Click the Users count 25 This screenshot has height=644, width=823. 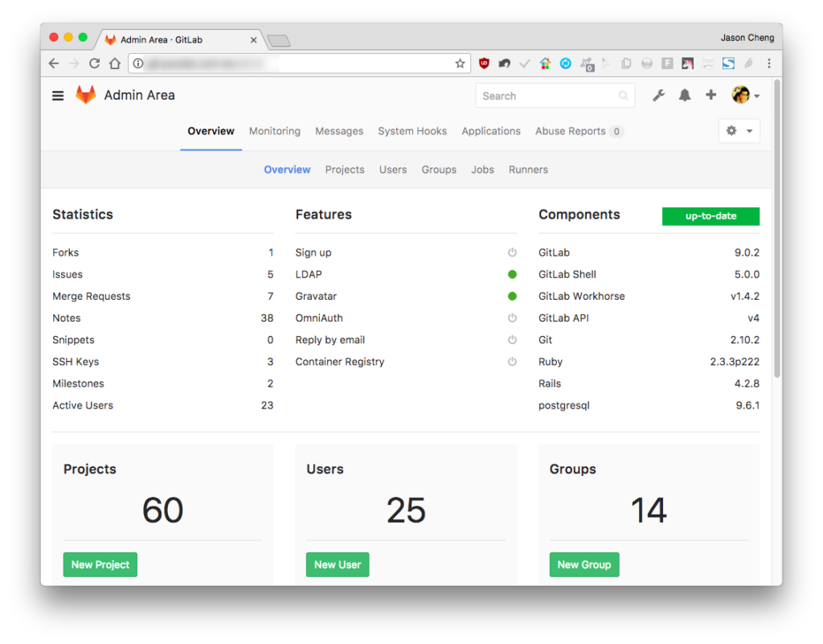tap(406, 511)
